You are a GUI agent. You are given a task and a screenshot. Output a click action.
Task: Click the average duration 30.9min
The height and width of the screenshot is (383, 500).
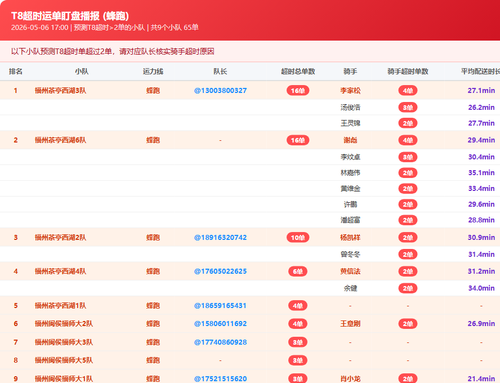pyautogui.click(x=481, y=238)
